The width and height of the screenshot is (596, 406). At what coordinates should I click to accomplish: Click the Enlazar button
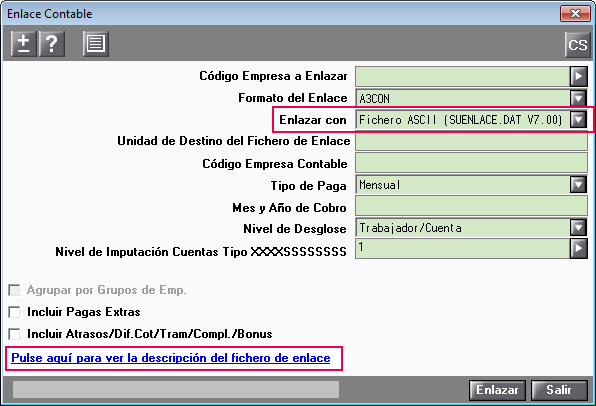click(x=497, y=390)
